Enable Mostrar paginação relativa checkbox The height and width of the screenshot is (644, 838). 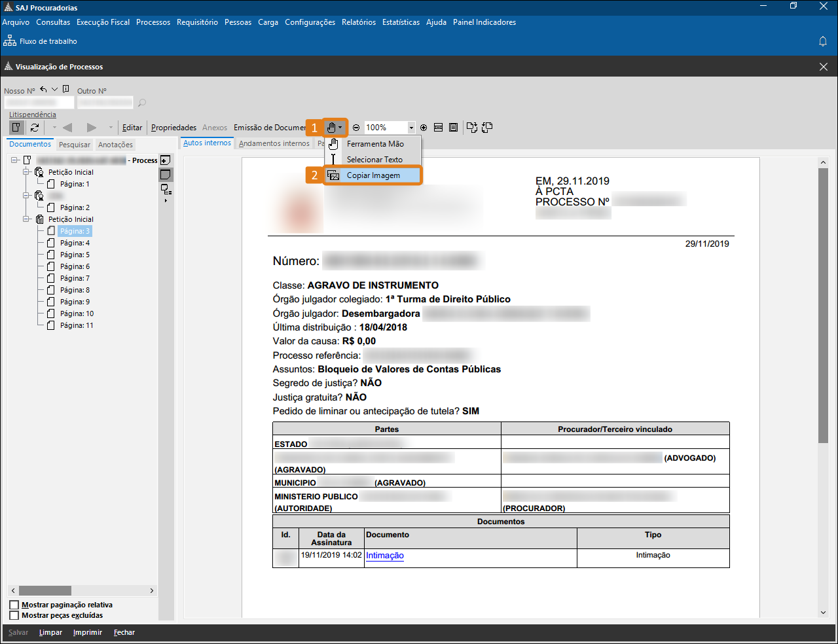pos(14,605)
